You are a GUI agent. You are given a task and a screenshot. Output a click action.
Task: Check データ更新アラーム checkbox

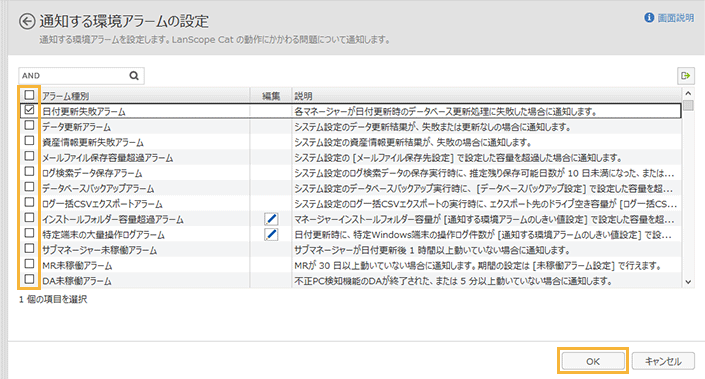pyautogui.click(x=29, y=125)
